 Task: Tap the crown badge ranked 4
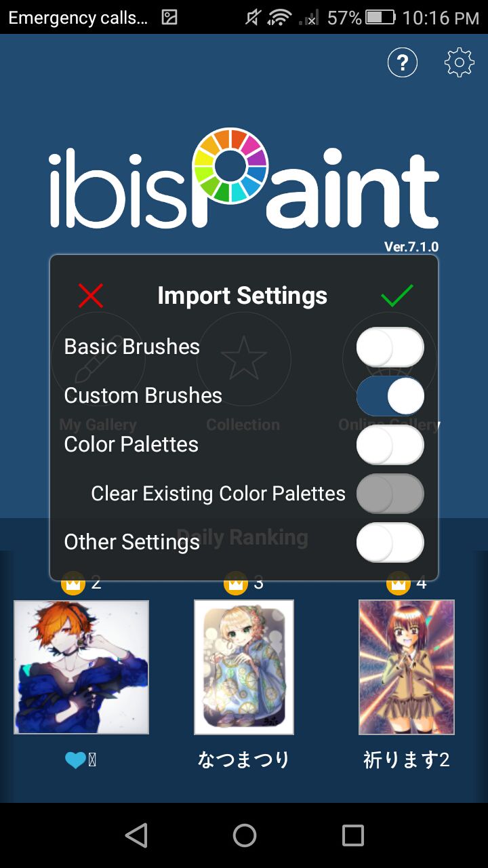tap(399, 583)
